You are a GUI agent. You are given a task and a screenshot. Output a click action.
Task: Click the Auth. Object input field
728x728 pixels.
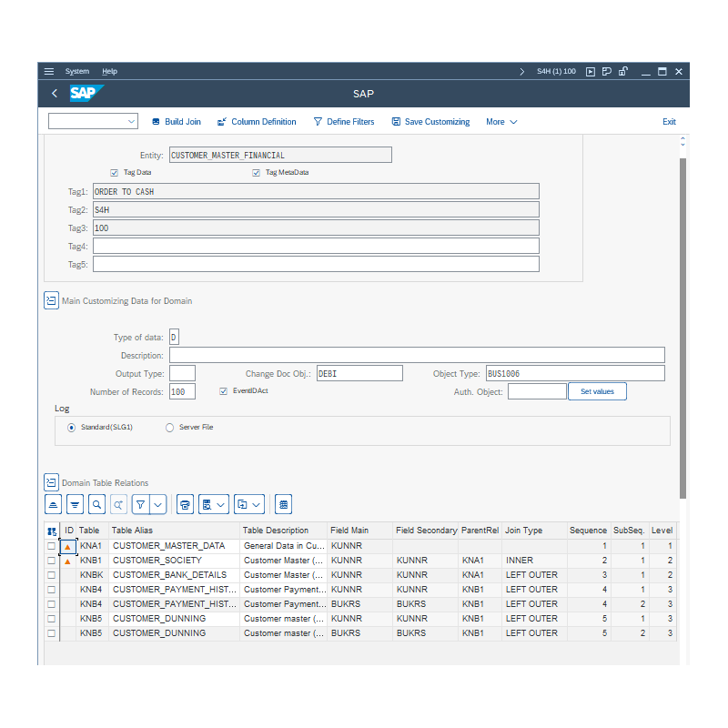click(x=537, y=391)
